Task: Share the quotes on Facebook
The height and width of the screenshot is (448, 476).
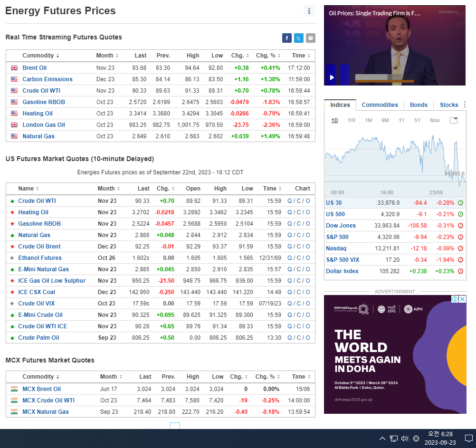Action: pyautogui.click(x=286, y=38)
